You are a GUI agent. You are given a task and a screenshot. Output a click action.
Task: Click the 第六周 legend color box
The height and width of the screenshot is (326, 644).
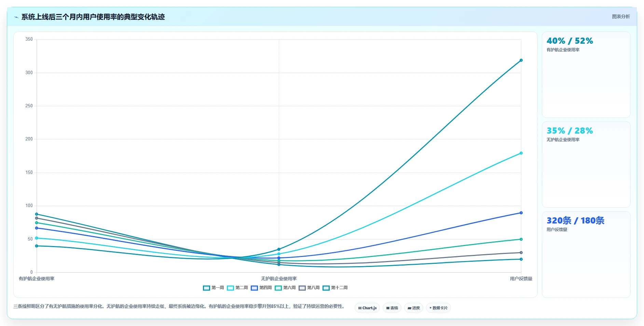click(278, 288)
